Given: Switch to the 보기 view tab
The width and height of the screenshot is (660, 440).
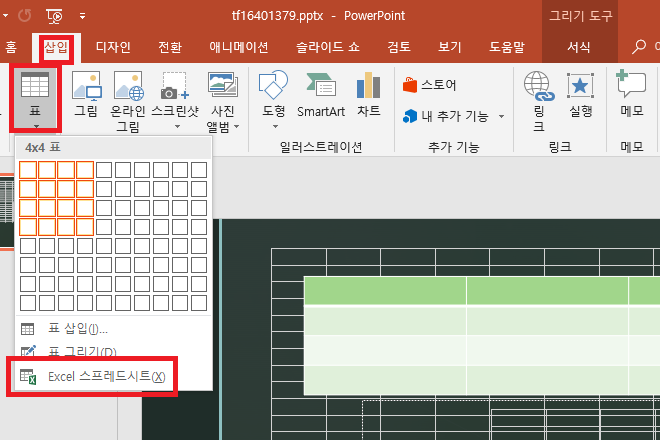Looking at the screenshot, I should [x=450, y=47].
